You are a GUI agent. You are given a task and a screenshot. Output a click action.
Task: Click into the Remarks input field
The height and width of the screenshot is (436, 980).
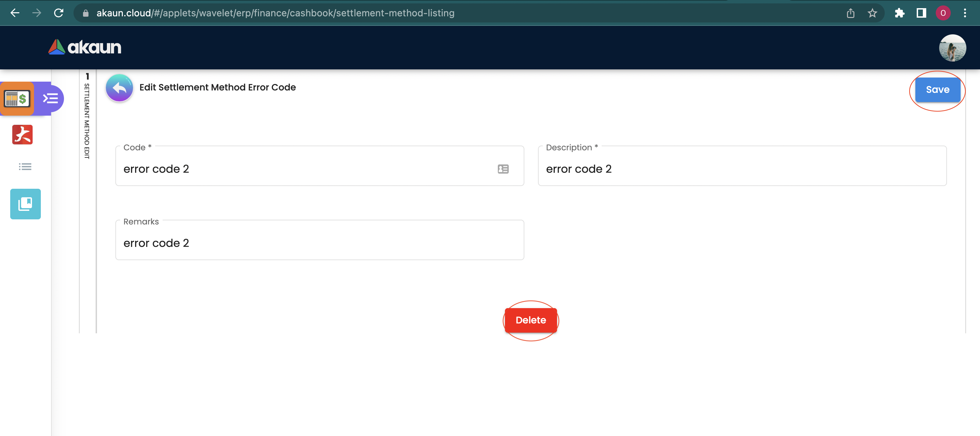[320, 243]
